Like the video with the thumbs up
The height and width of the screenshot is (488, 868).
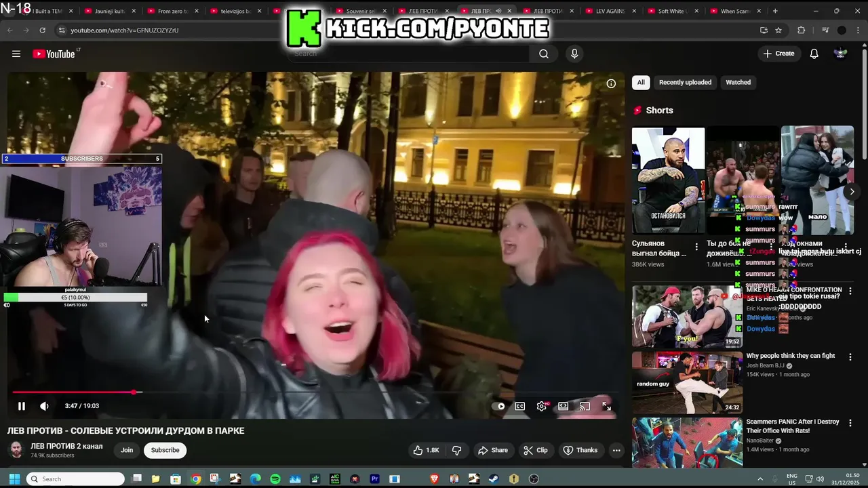coord(426,450)
